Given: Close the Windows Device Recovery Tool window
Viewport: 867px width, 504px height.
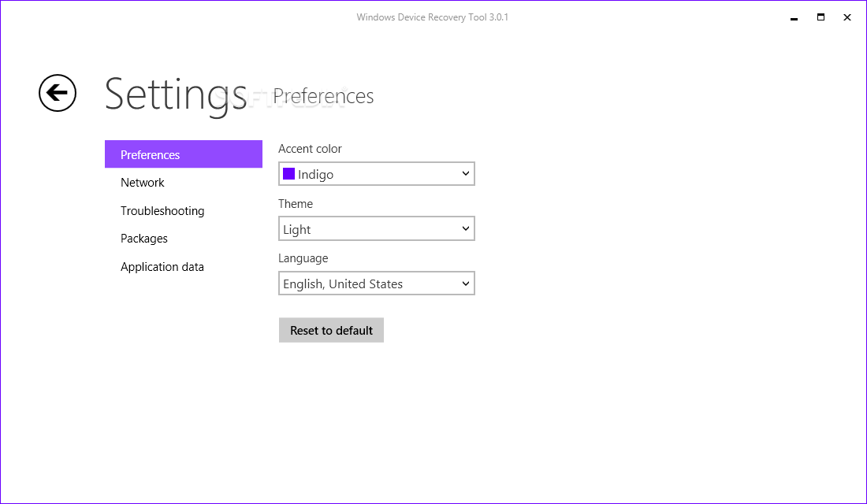Looking at the screenshot, I should (847, 17).
